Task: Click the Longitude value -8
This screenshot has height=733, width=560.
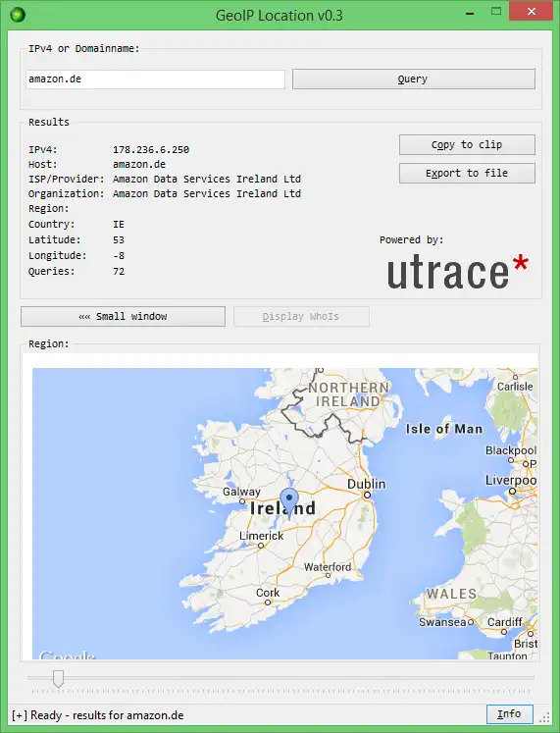Action: 119,256
